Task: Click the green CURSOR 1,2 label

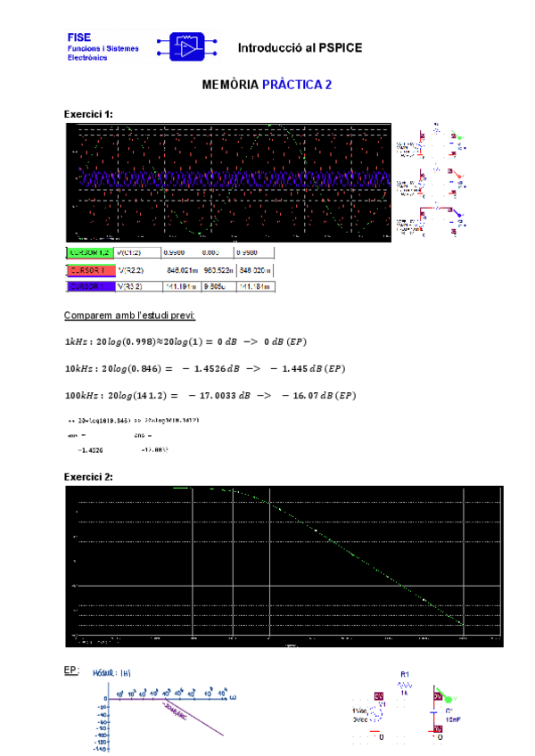Action: click(90, 252)
